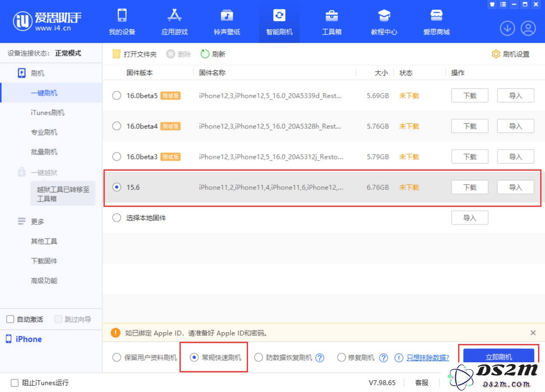Image resolution: width=545 pixels, height=392 pixels.
Task: Click 导入 in 选择本地固件 row
Action: (469, 218)
